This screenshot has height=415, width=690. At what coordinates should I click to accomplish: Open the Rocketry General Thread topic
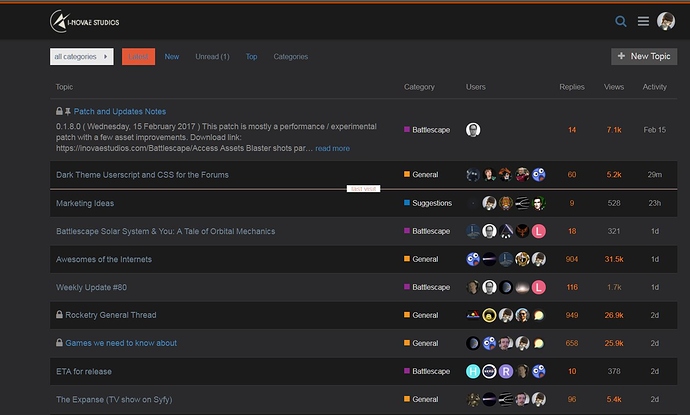pyautogui.click(x=110, y=315)
